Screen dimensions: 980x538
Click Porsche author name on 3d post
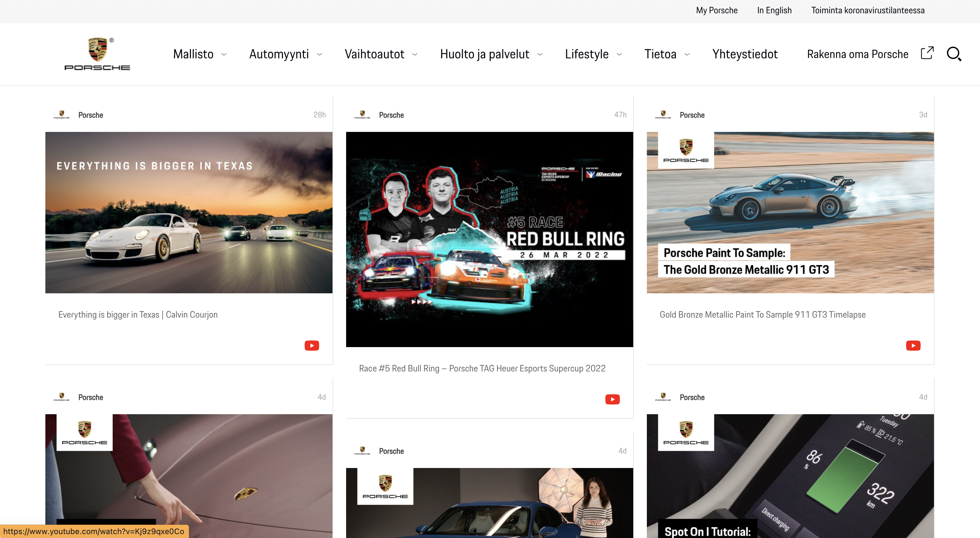[692, 115]
